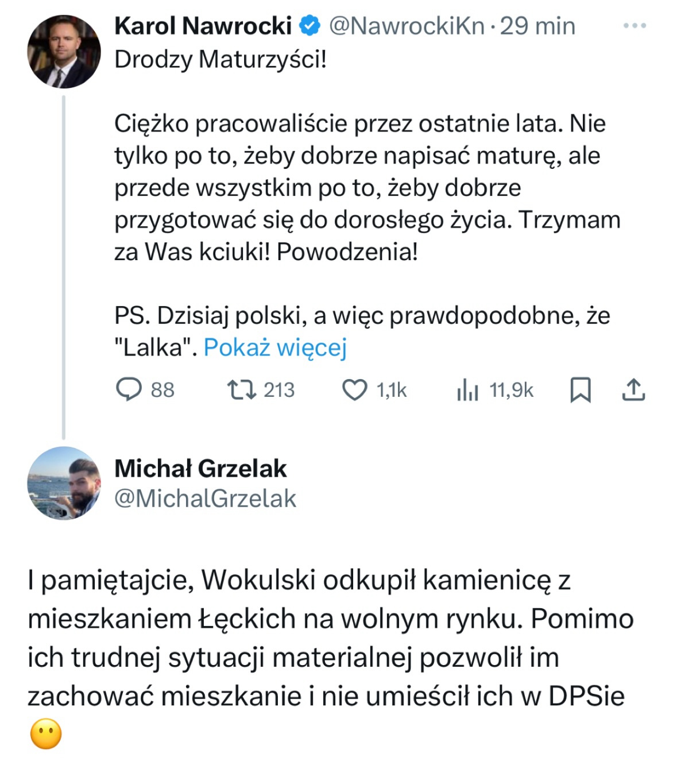Click the 213 reposts count
Screen dimensions: 677x784
tap(279, 391)
